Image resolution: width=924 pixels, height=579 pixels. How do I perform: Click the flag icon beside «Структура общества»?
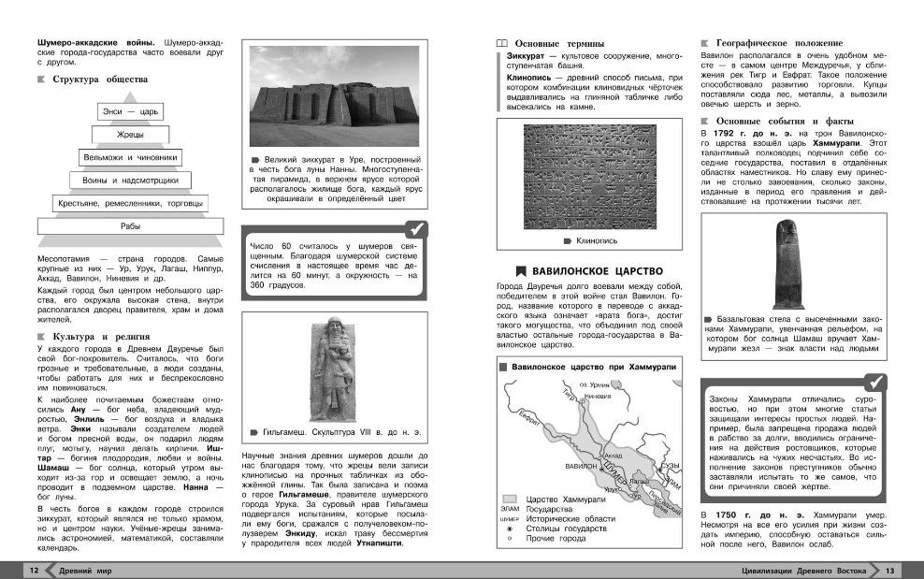coord(41,80)
